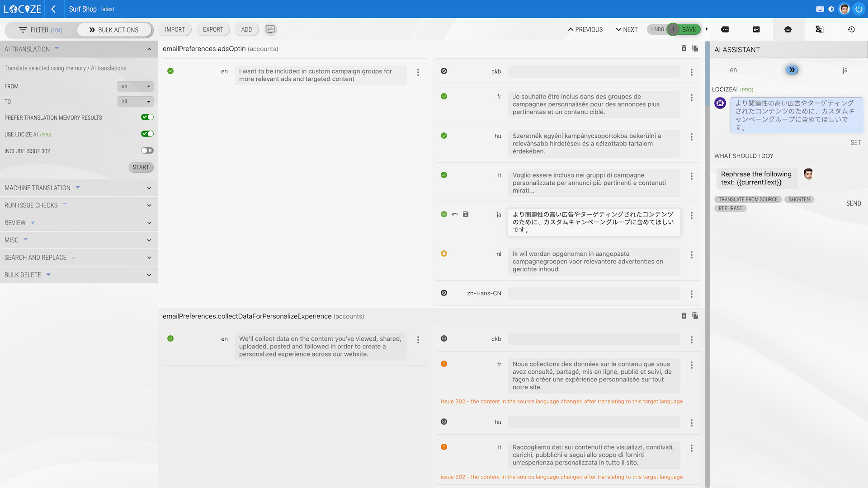Screen dimensions: 868x488
Task: Open the tags label panel icon
Action: tap(725, 29)
